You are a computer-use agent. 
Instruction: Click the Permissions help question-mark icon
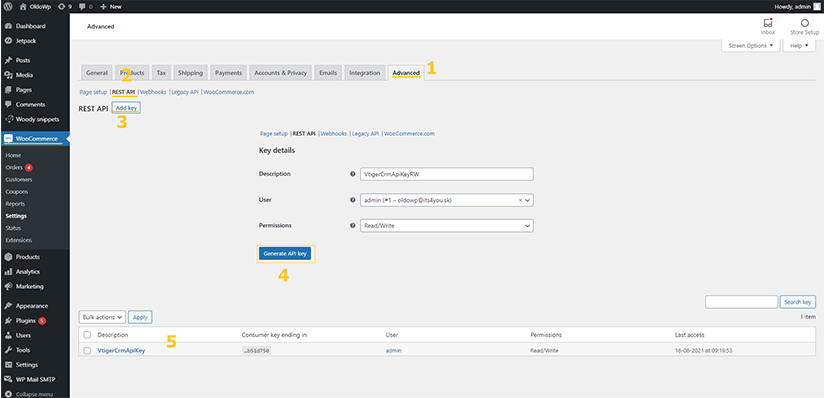click(x=353, y=225)
